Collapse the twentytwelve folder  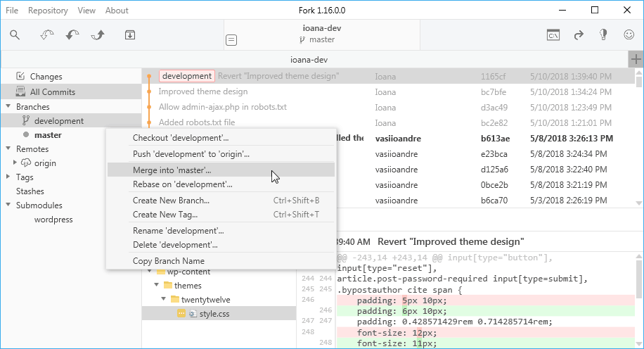click(164, 299)
